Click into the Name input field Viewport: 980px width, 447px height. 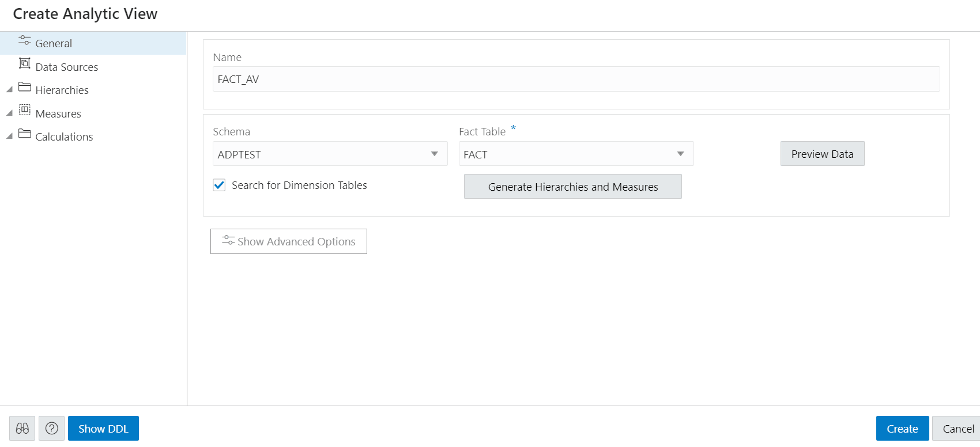coord(576,79)
